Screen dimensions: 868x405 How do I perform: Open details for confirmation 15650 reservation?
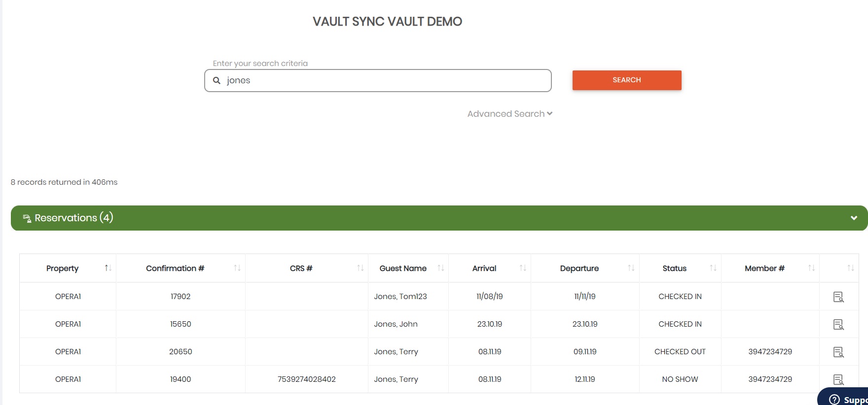point(838,324)
